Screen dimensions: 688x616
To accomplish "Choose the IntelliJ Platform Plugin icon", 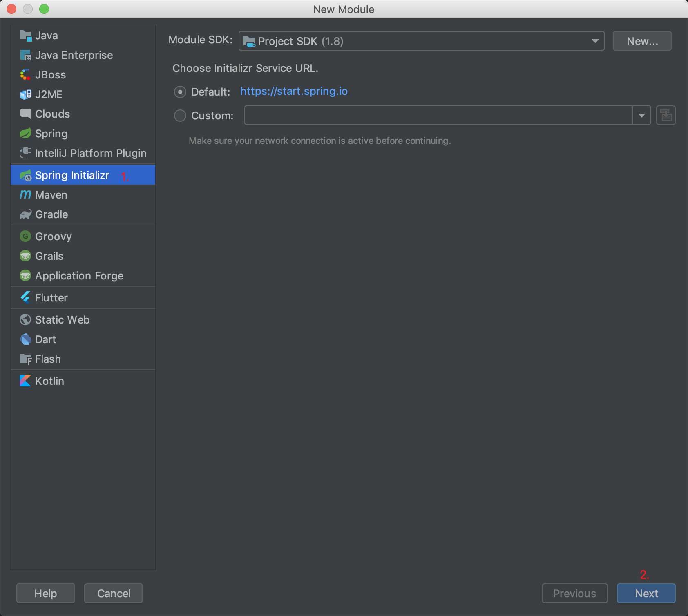I will [25, 153].
